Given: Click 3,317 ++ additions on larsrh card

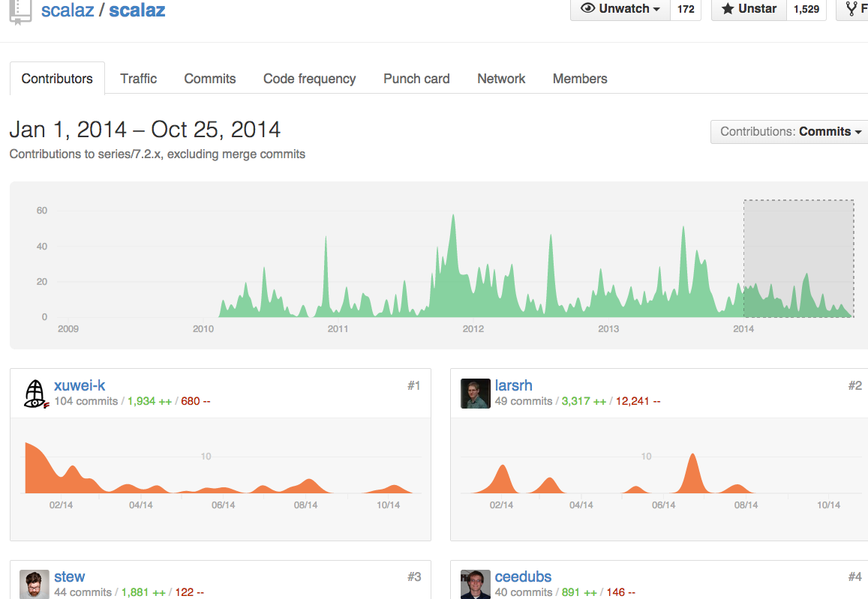Looking at the screenshot, I should pyautogui.click(x=584, y=401).
